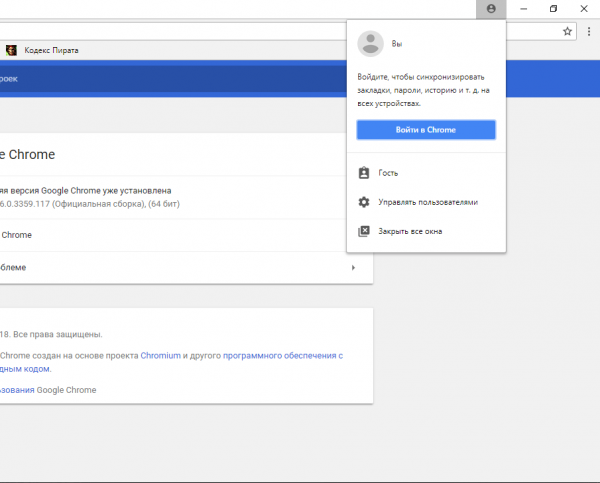Click the Кодекс Пирата bookmark favicon
This screenshot has width=600, height=483.
pos(10,50)
